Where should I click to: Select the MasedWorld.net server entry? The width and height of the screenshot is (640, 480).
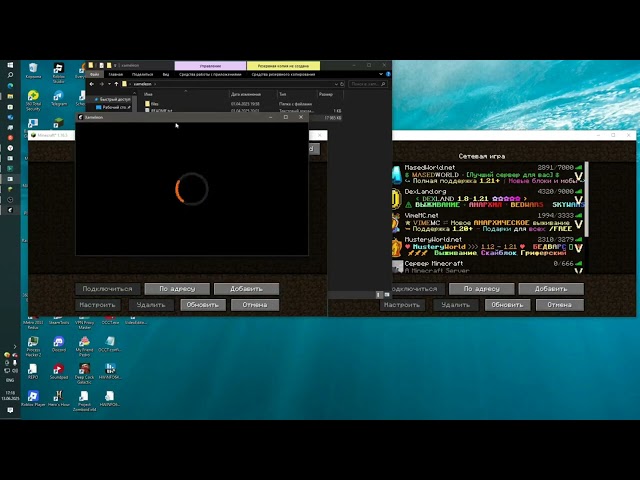point(488,174)
